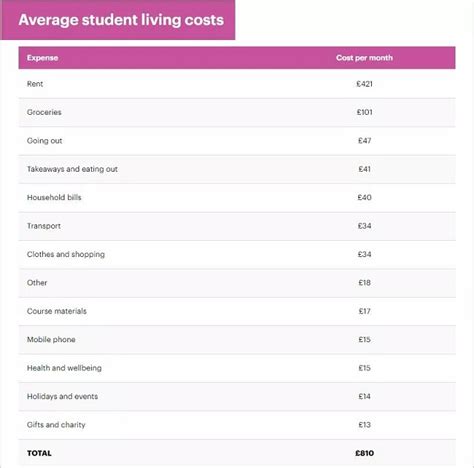Image resolution: width=474 pixels, height=468 pixels.
Task: Select 'Holidays and events' row
Action: click(x=237, y=397)
